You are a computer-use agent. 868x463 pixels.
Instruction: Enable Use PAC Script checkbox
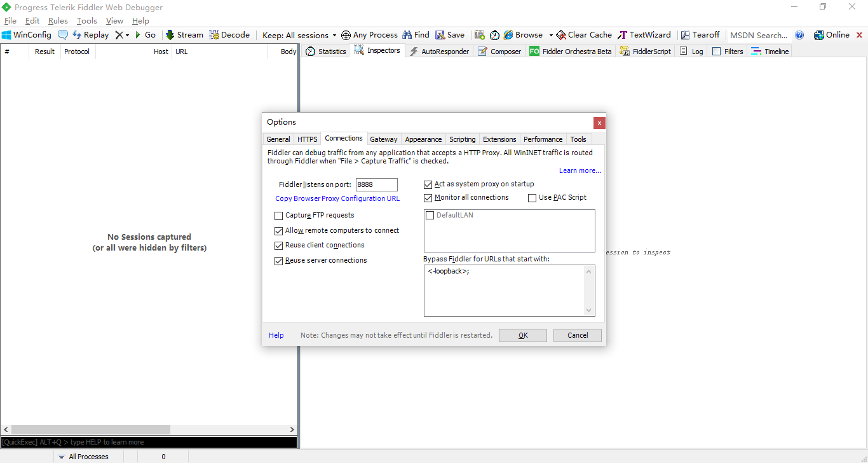[532, 198]
